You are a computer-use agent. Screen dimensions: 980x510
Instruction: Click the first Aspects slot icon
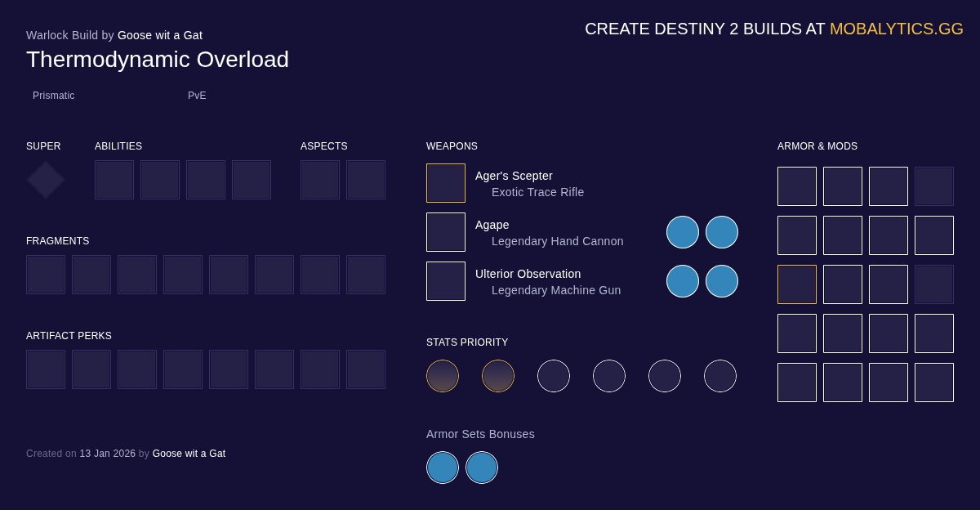[320, 180]
